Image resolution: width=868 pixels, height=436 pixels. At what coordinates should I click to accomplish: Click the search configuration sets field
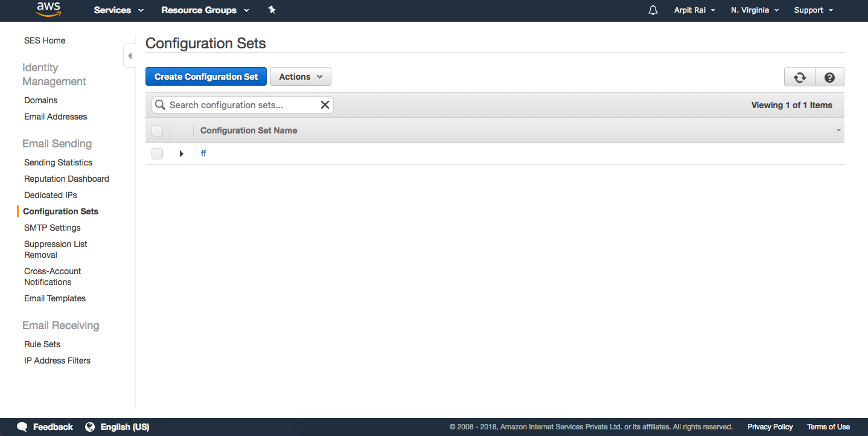(x=243, y=105)
